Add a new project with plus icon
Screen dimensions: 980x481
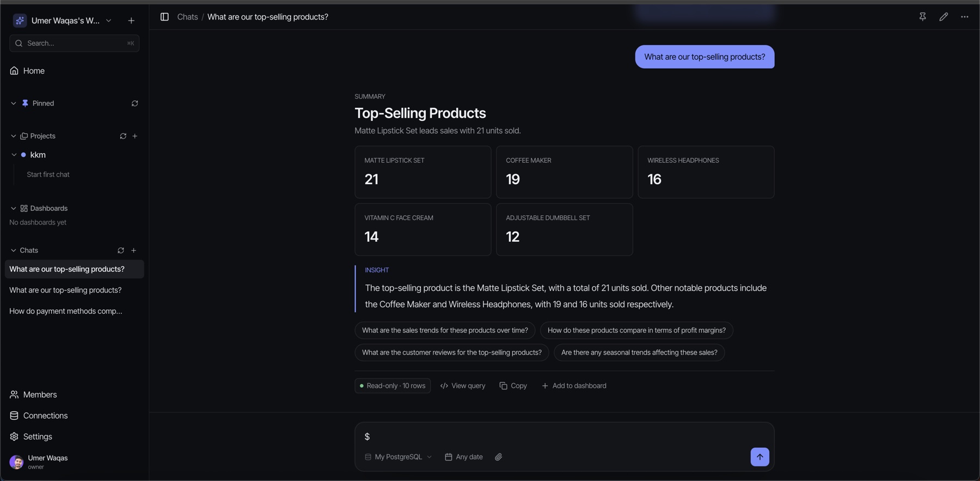[135, 136]
